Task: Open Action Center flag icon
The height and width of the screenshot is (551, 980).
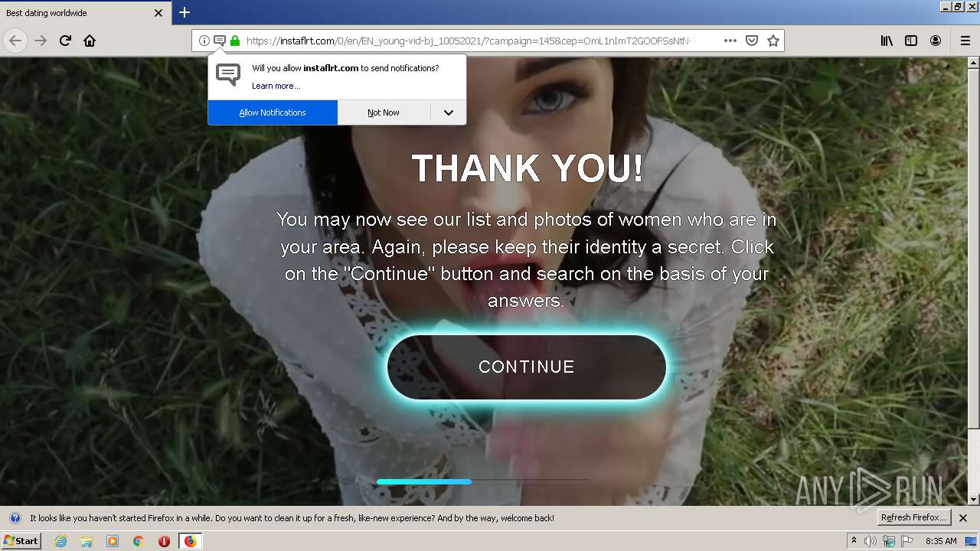Action: coord(907,541)
